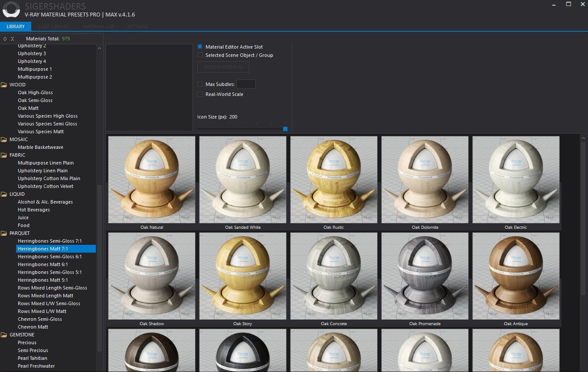
Task: Select Various Species Semi Gloss
Action: 47,124
